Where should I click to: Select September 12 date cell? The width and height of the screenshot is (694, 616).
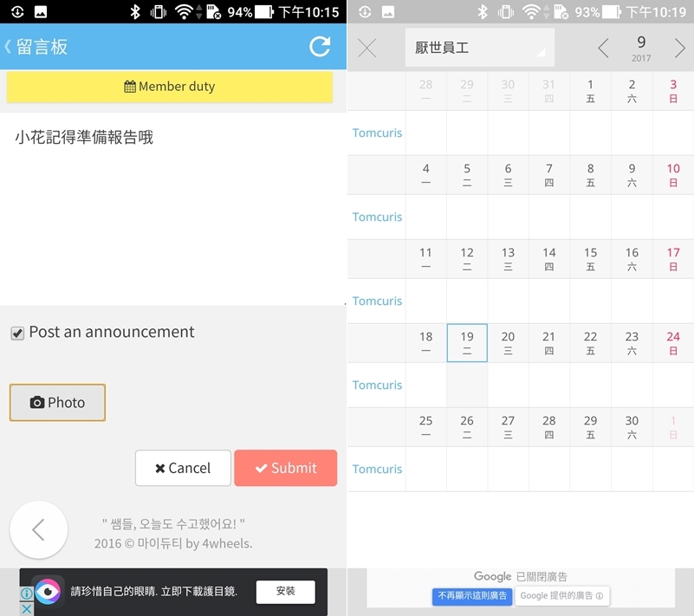tap(467, 259)
